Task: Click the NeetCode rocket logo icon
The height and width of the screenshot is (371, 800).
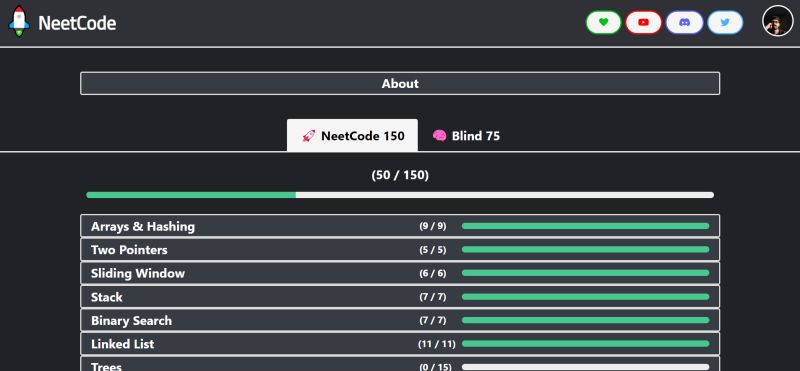Action: [x=19, y=21]
